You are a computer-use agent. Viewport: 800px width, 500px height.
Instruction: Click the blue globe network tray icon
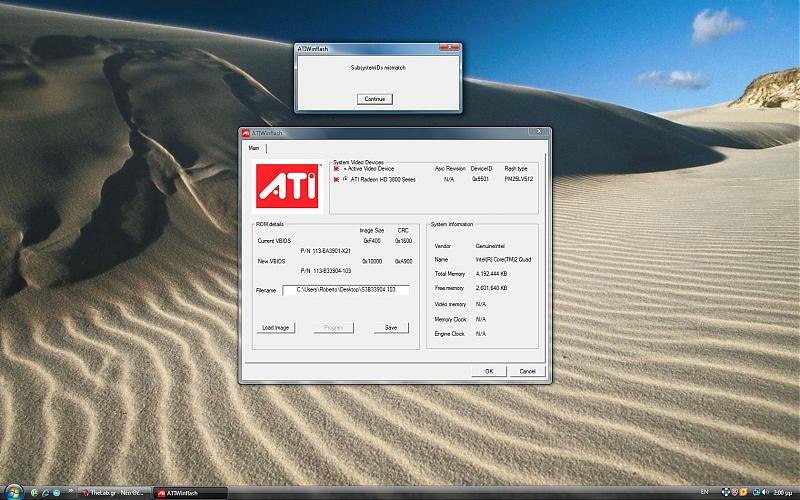(757, 492)
